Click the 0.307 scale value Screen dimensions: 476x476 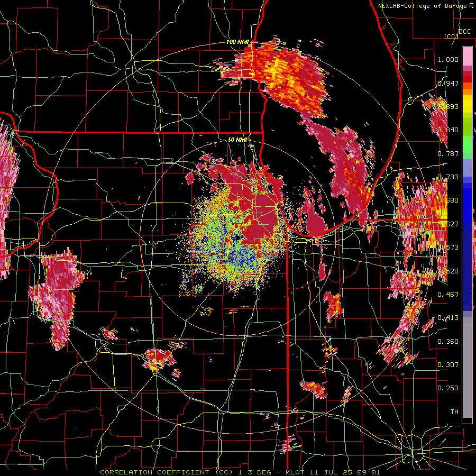pos(448,364)
